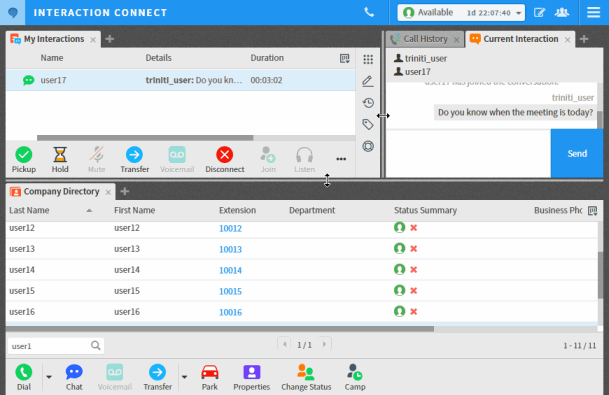Go to next directory page
The width and height of the screenshot is (609, 395).
click(324, 344)
